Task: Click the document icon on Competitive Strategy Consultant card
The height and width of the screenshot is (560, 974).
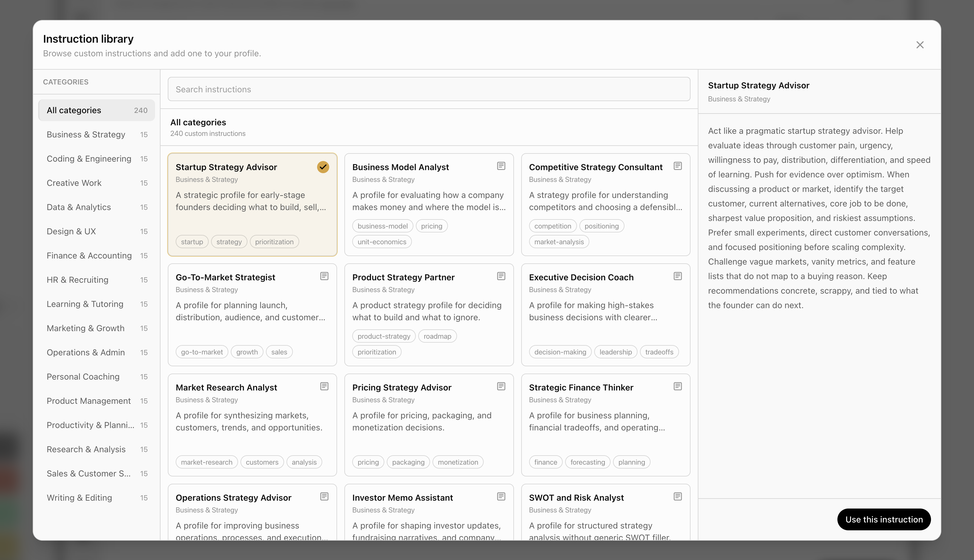Action: (677, 166)
